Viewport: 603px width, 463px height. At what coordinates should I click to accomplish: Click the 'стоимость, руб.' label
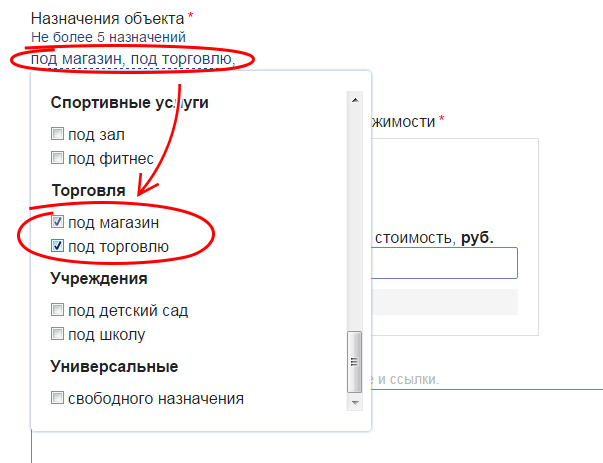433,237
